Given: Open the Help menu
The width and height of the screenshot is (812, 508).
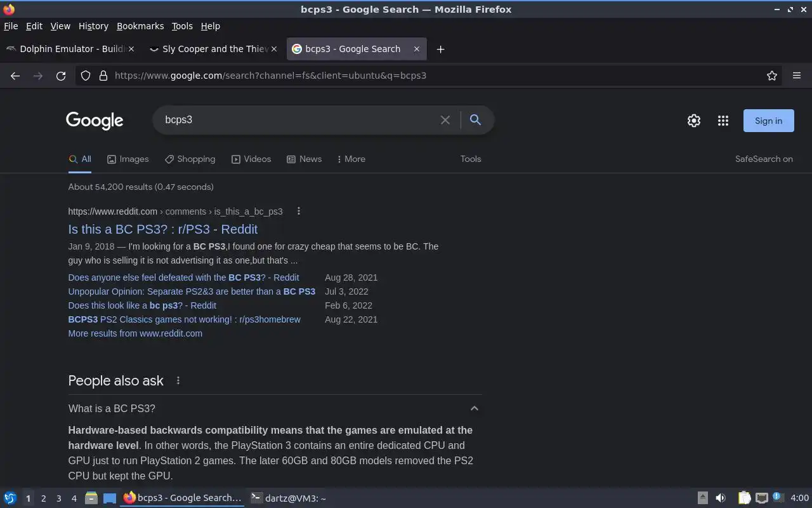Looking at the screenshot, I should (x=211, y=26).
